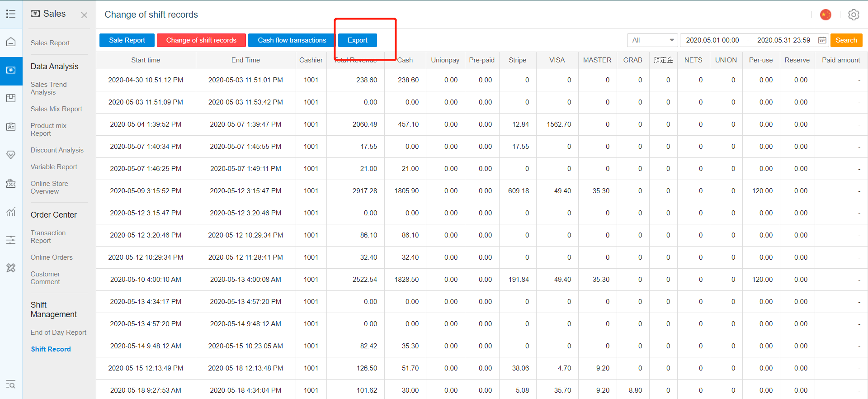This screenshot has width=868, height=399.
Task: Select the Change of shift records tab
Action: (x=201, y=40)
